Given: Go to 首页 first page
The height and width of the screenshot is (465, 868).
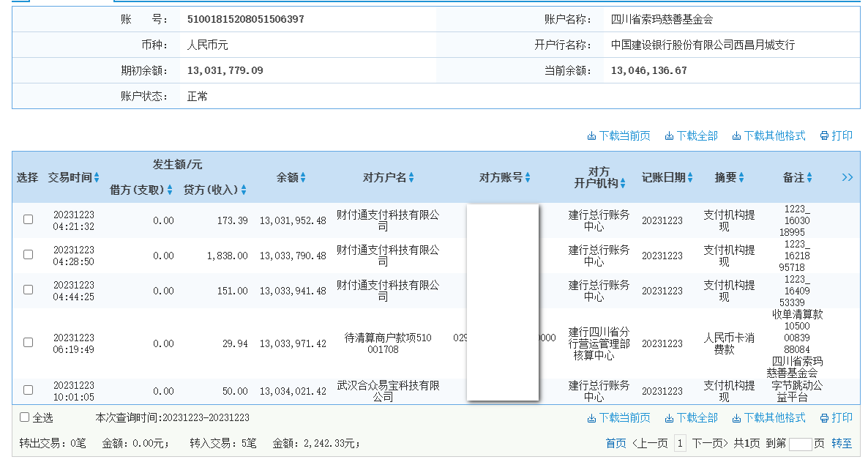Looking at the screenshot, I should 616,444.
